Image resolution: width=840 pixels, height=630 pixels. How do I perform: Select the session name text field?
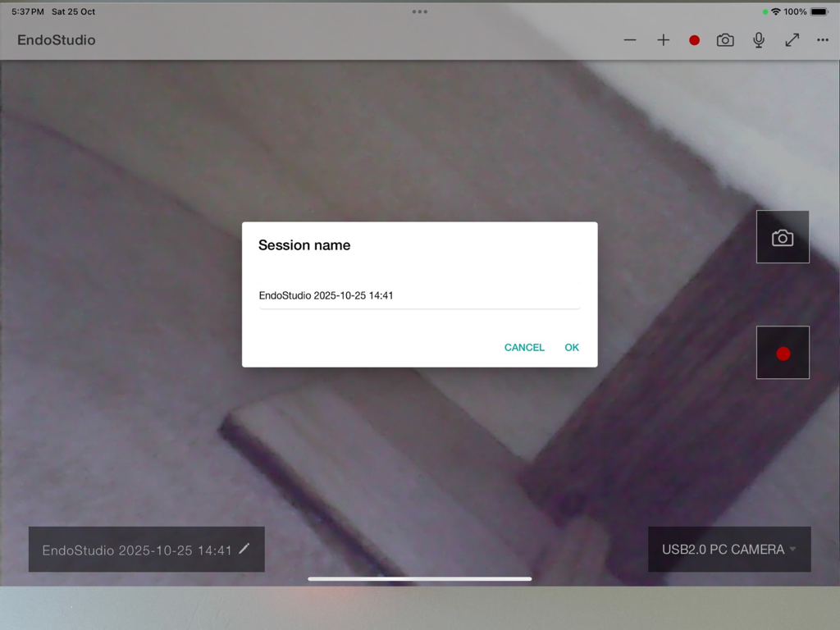(419, 295)
